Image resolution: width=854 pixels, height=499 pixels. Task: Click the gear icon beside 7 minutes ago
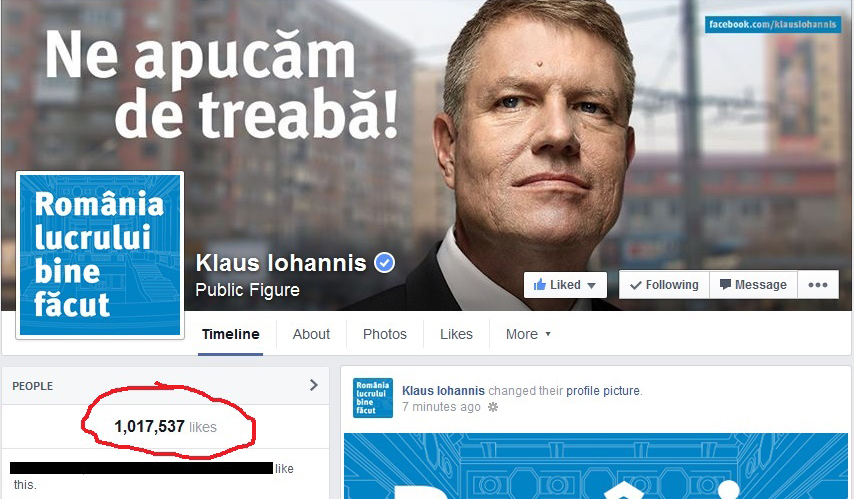493,407
